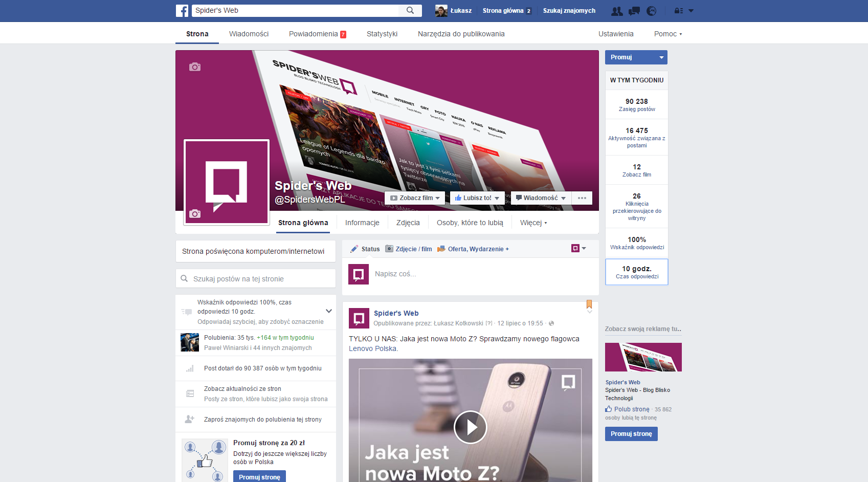Click the Status pencil icon
The height and width of the screenshot is (482, 868).
[354, 249]
